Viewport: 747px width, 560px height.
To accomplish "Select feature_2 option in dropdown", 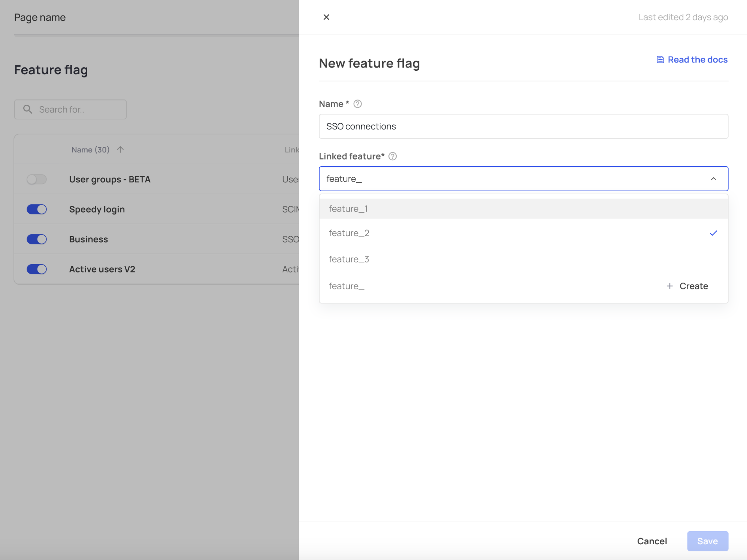I will [349, 233].
